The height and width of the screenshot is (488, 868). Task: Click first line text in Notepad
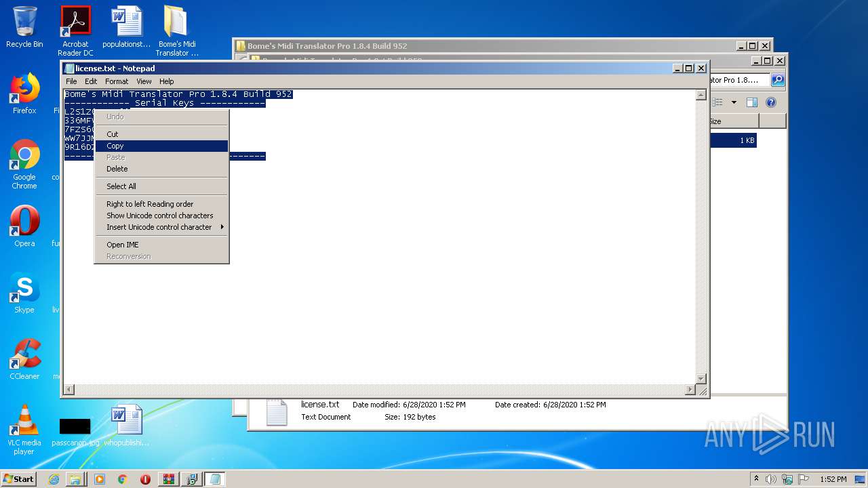coord(178,94)
